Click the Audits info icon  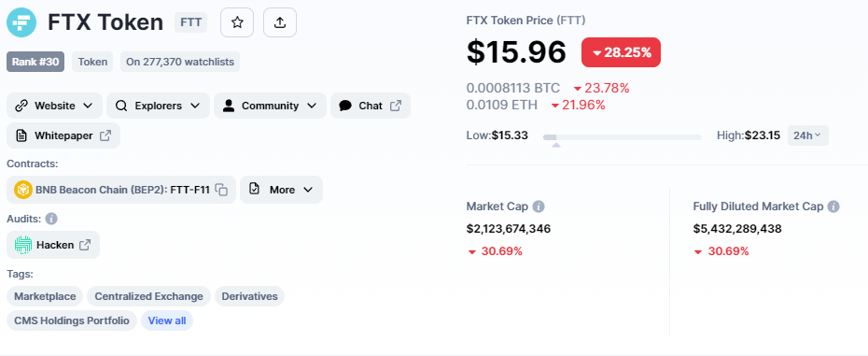coord(51,219)
